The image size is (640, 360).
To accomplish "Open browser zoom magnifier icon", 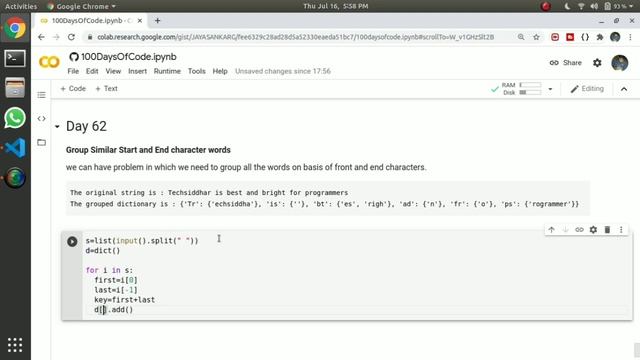I will pyautogui.click(x=521, y=37).
